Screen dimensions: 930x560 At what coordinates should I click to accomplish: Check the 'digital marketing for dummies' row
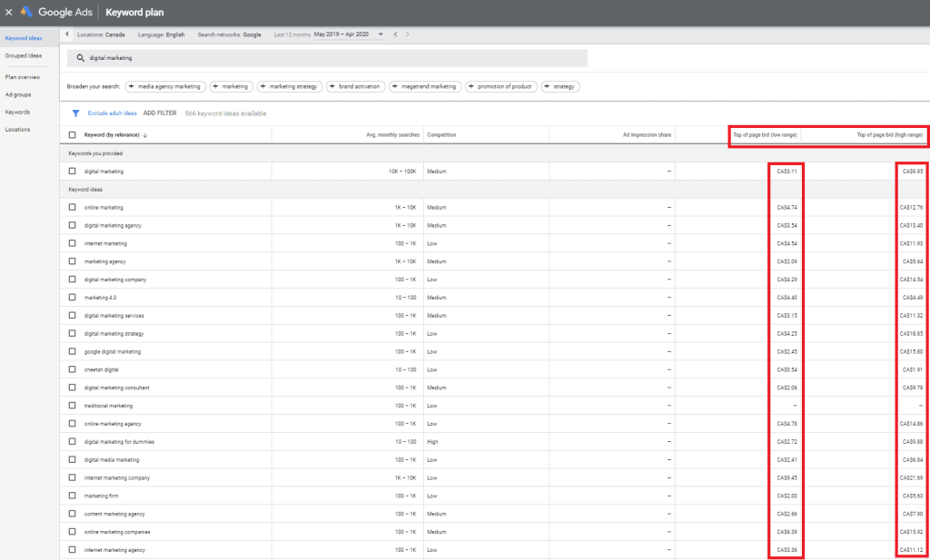(73, 441)
